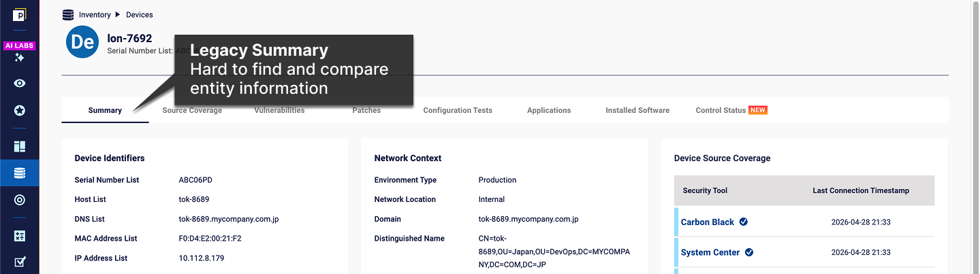Select Domain value tok-8689.mycompany.com.jp
Screen dimensions: 980x274
pyautogui.click(x=528, y=219)
